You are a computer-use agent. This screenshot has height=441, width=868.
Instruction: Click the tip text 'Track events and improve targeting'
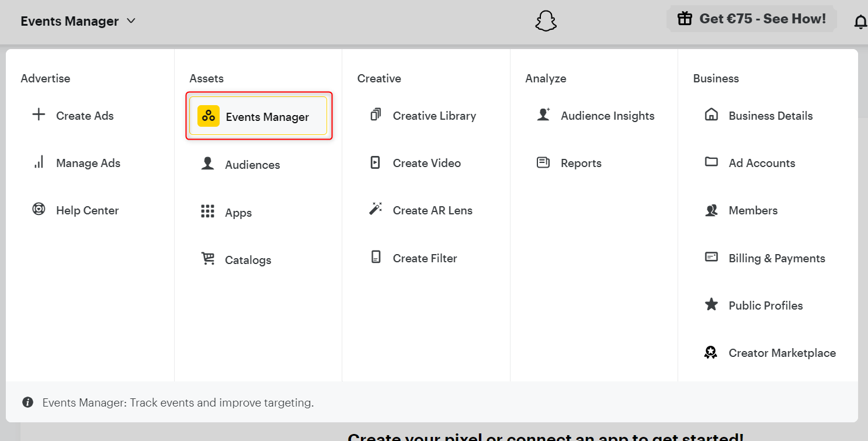[x=221, y=402]
